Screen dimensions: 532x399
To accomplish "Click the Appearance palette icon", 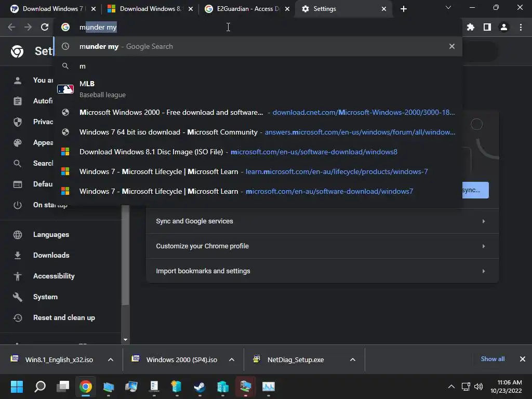I will (18, 143).
